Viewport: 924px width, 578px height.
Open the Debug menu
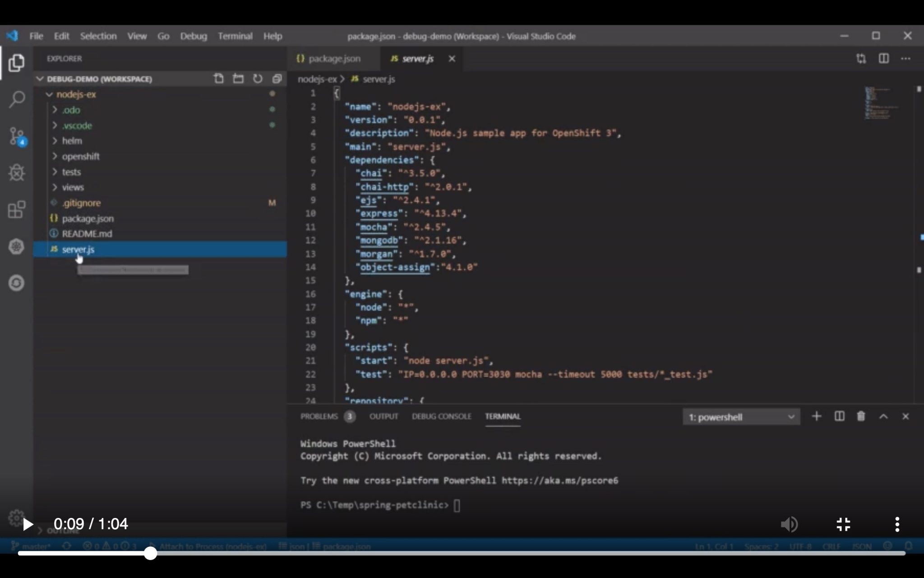[x=193, y=36]
